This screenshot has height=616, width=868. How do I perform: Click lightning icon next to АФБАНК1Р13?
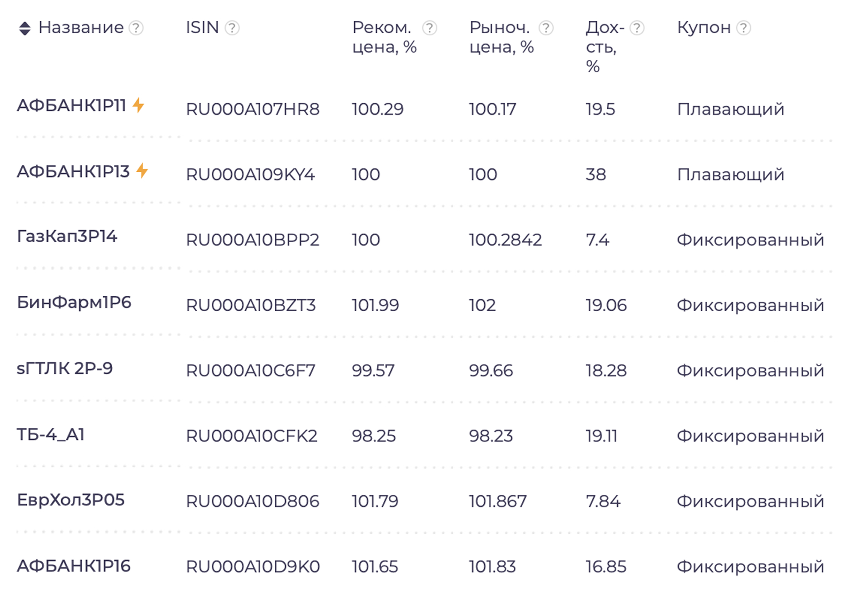tap(142, 171)
